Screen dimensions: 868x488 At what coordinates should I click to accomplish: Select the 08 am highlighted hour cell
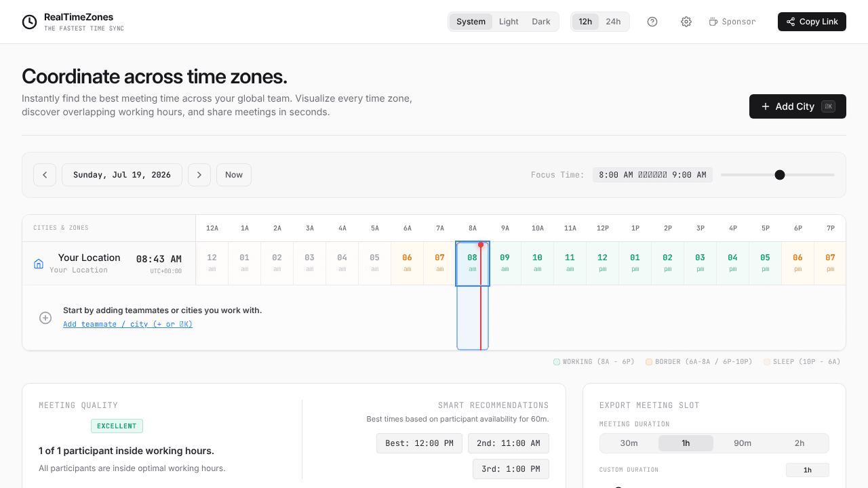click(x=473, y=264)
